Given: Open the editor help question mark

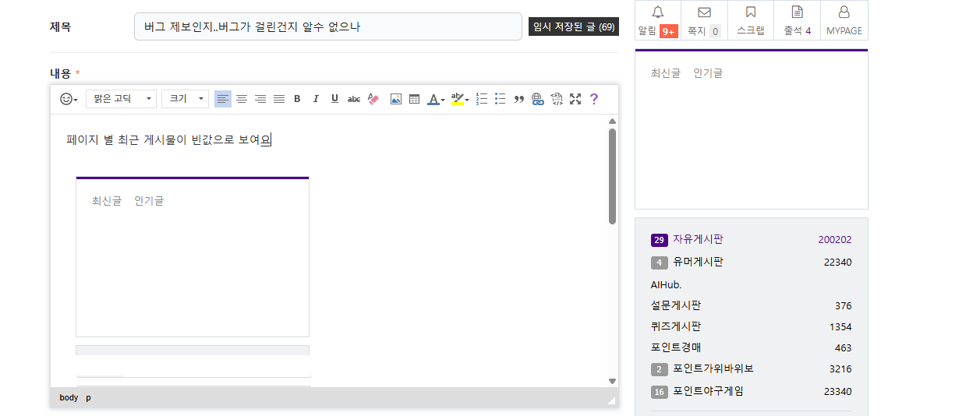Looking at the screenshot, I should (594, 99).
